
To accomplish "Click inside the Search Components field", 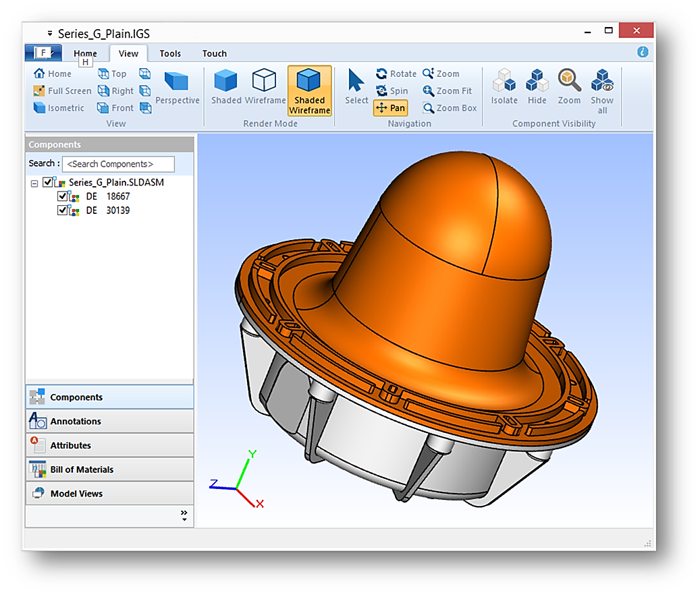I will pyautogui.click(x=118, y=164).
